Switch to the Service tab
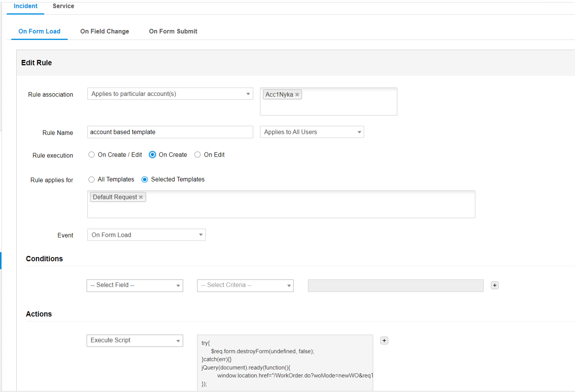Screen dimensions: 575x392 click(63, 6)
